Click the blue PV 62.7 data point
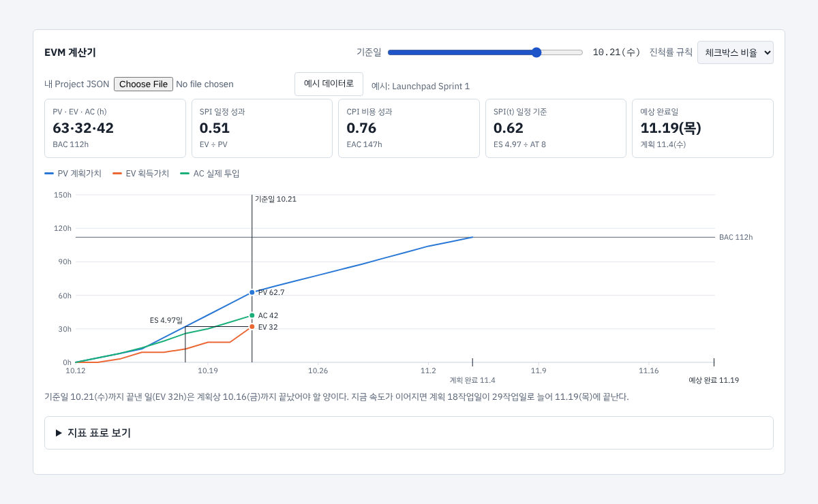Viewport: 818px width, 504px height. click(x=252, y=292)
